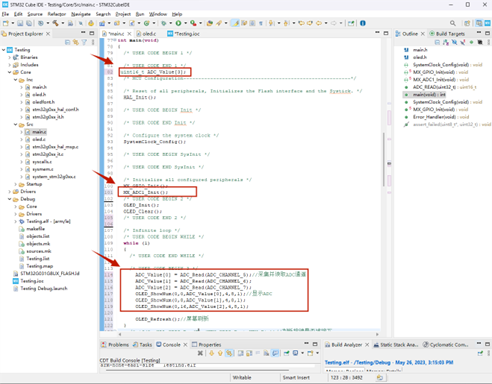Select oled.c in Project Explorer

click(39, 139)
